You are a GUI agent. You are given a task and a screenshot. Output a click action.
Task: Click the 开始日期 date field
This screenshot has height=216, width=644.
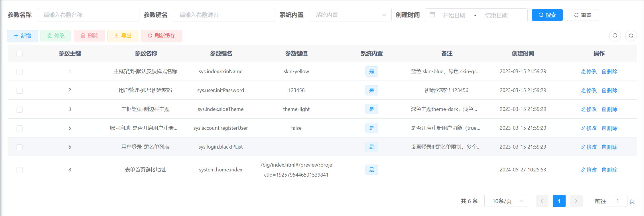click(x=454, y=15)
